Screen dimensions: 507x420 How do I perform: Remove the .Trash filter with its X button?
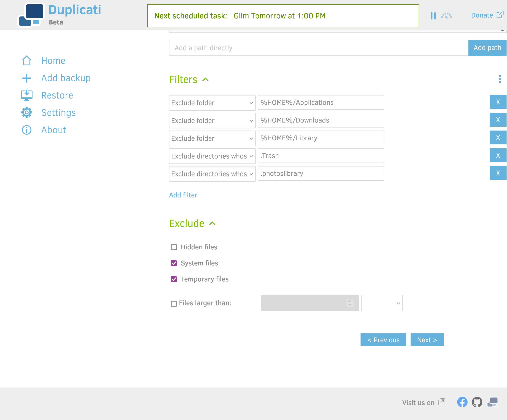tap(498, 155)
